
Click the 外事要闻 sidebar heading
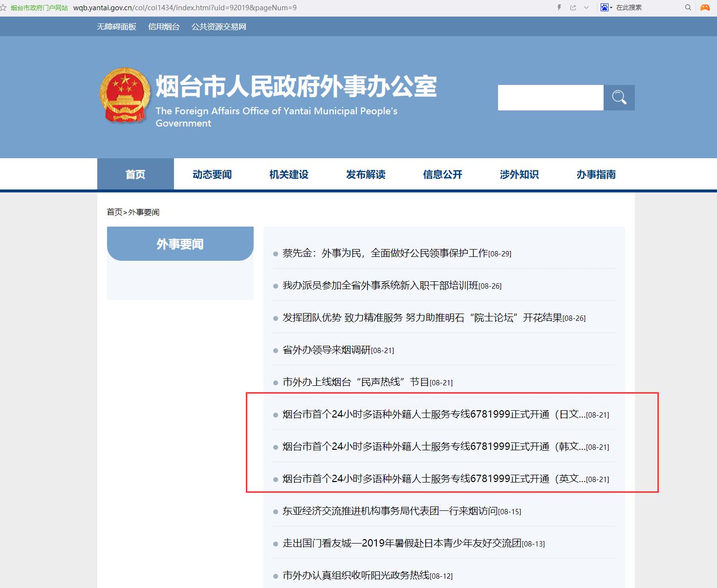point(180,244)
